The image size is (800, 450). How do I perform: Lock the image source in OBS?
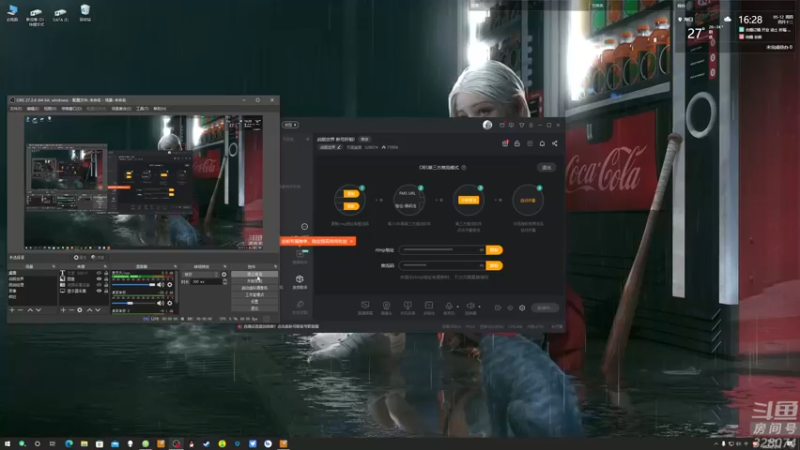tap(106, 279)
